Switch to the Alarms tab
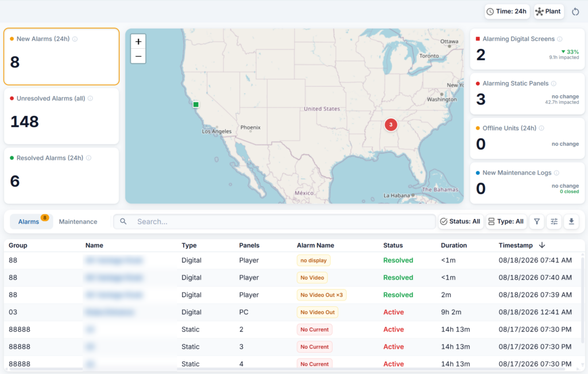The width and height of the screenshot is (588, 374). coord(31,222)
